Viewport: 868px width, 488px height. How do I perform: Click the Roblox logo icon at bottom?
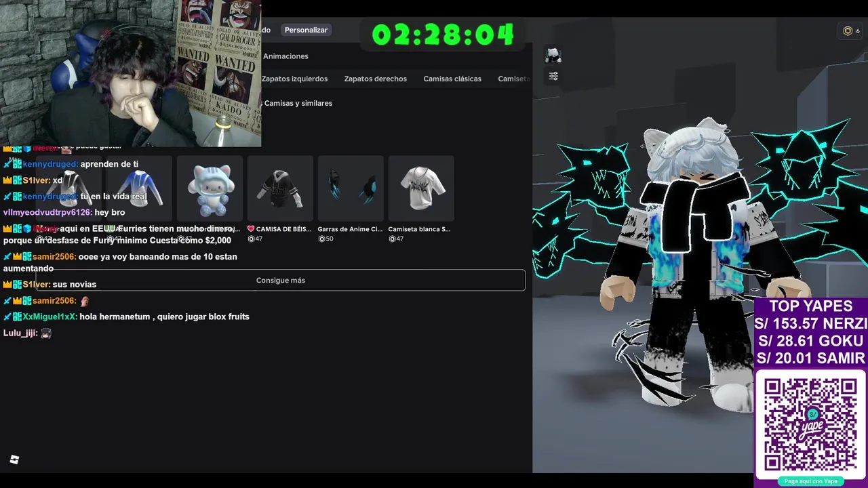14,460
